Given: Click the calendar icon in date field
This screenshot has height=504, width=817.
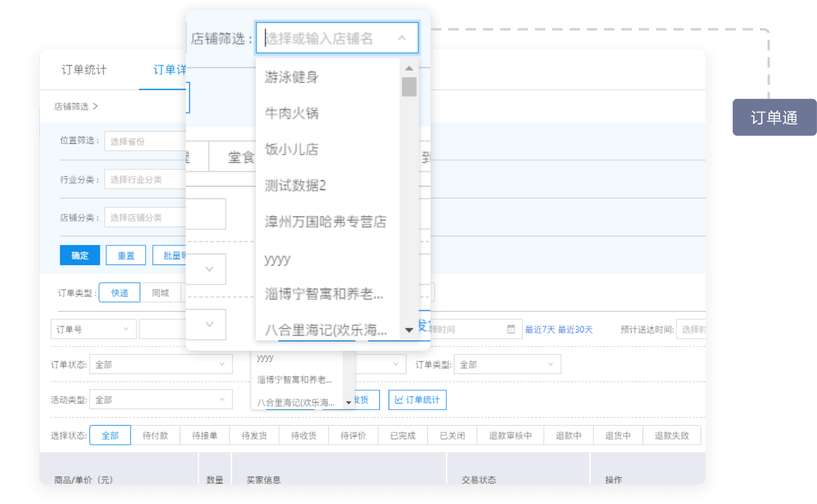Looking at the screenshot, I should click(x=511, y=329).
